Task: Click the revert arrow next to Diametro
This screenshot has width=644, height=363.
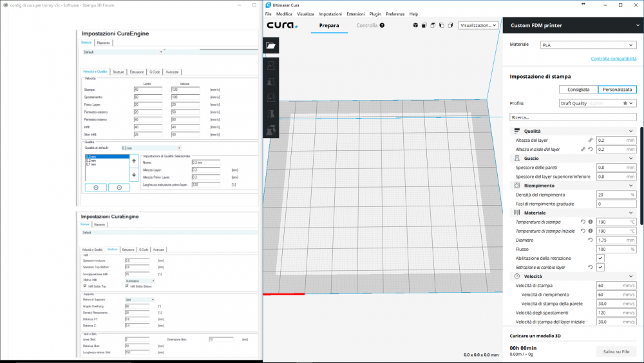Action: pyautogui.click(x=591, y=240)
